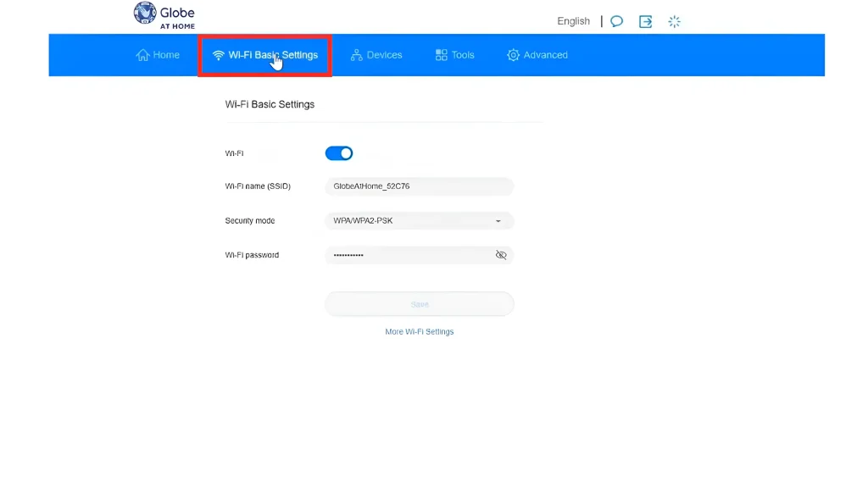Toggle the Wi-Fi switch off
Screen dimensions: 868x488
339,153
